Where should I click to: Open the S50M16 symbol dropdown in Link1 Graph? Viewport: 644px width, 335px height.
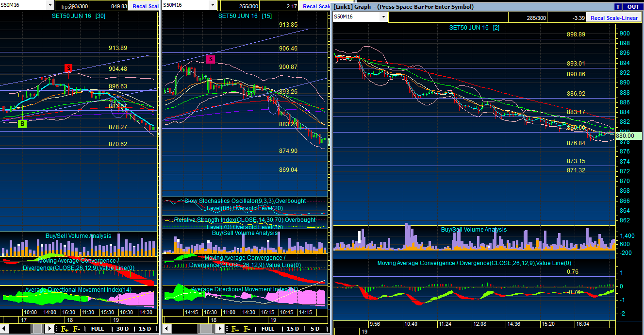[x=383, y=17]
